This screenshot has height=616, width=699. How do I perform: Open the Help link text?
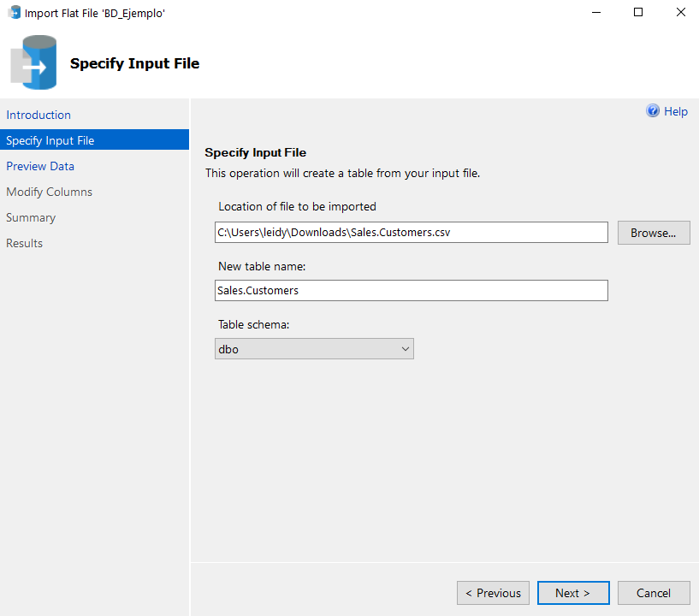click(676, 111)
